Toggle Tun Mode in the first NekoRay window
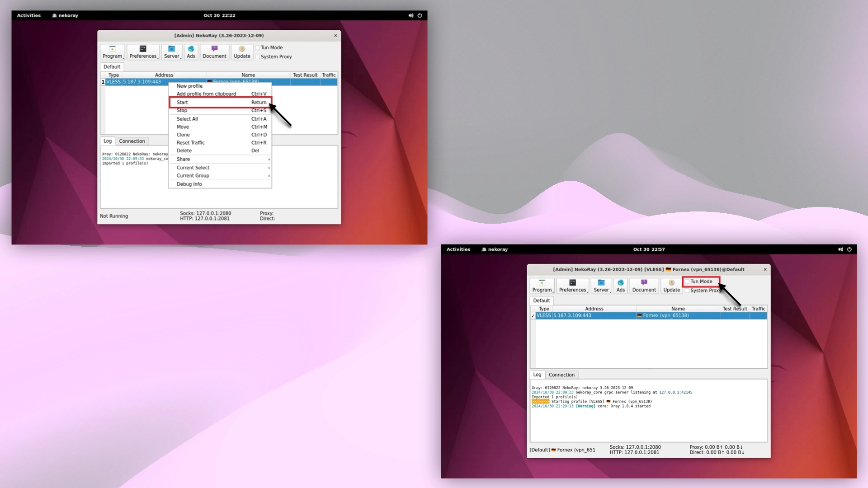 [257, 47]
